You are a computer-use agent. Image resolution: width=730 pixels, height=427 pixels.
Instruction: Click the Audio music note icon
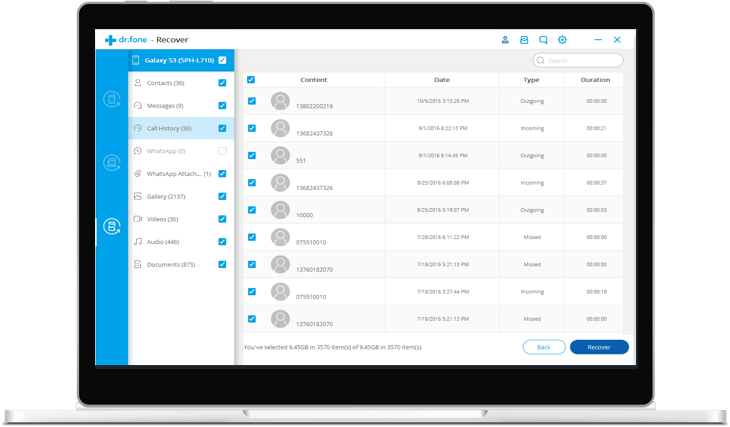point(138,242)
